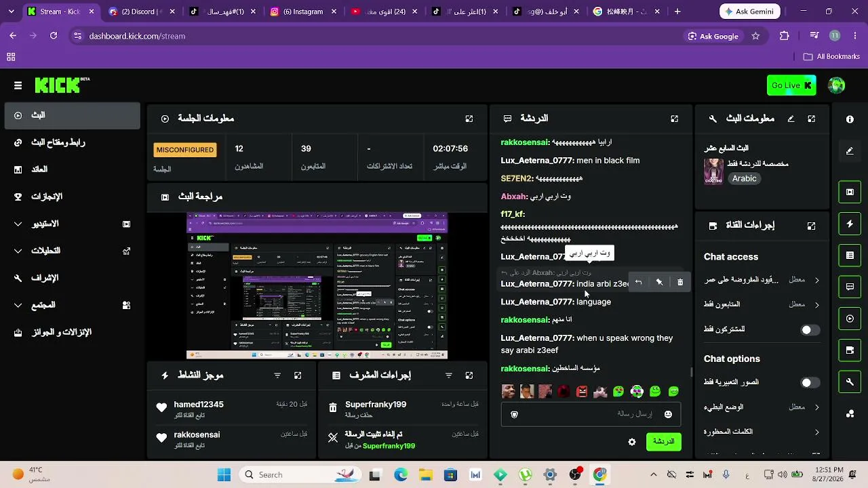Viewport: 868px width, 488px height.
Task: Click the info icon in the right rail
Action: tap(850, 119)
